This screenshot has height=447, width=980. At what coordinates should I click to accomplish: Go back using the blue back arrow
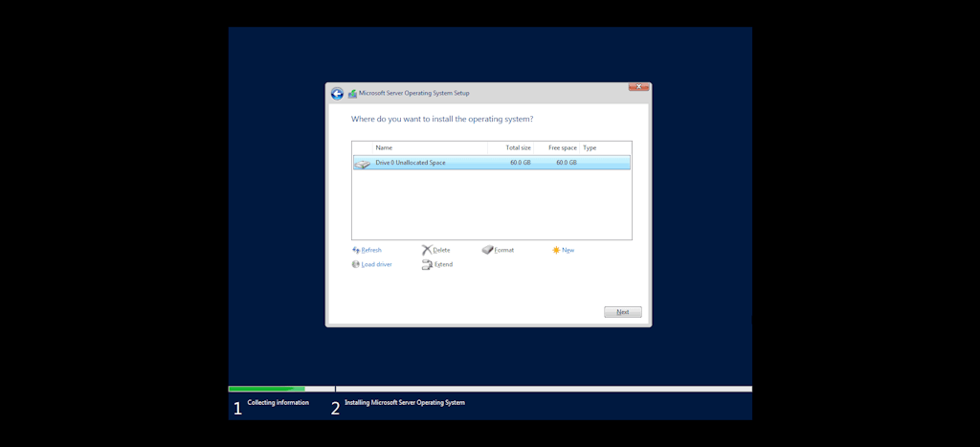point(337,94)
